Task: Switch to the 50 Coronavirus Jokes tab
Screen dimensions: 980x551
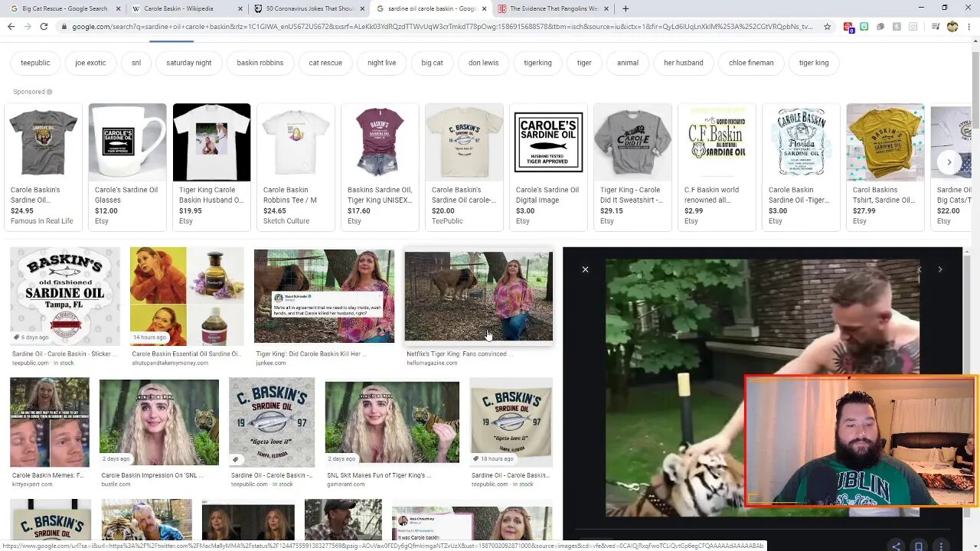Action: [309, 8]
